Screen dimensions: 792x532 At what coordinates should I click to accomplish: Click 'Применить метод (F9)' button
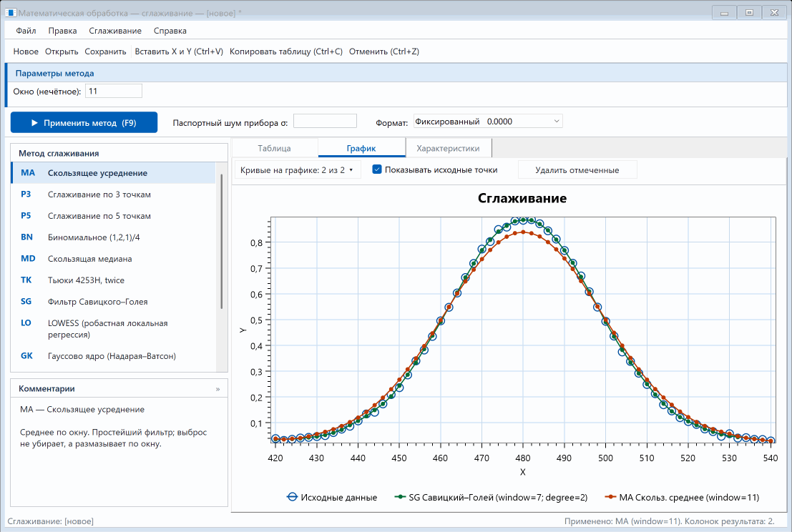point(84,123)
